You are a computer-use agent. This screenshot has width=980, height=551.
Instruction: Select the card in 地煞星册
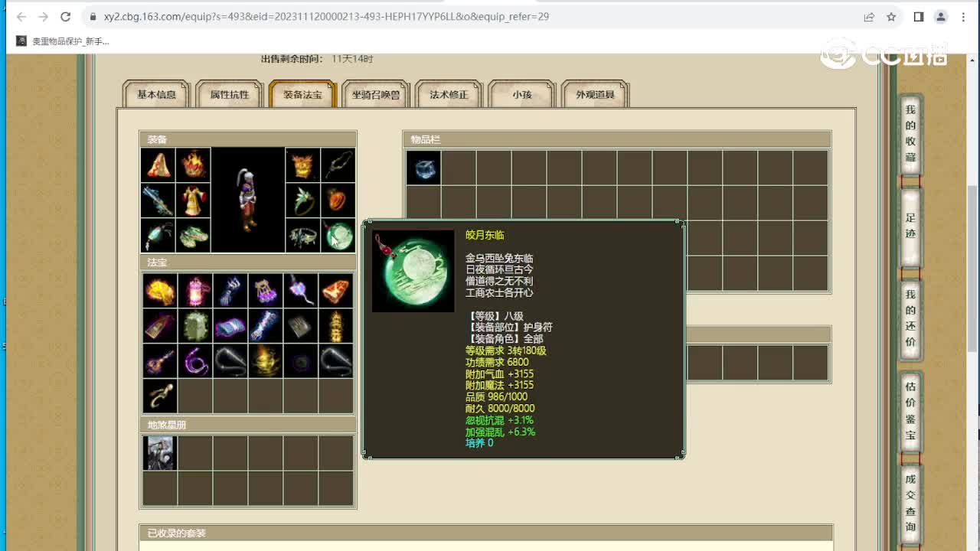pyautogui.click(x=160, y=453)
